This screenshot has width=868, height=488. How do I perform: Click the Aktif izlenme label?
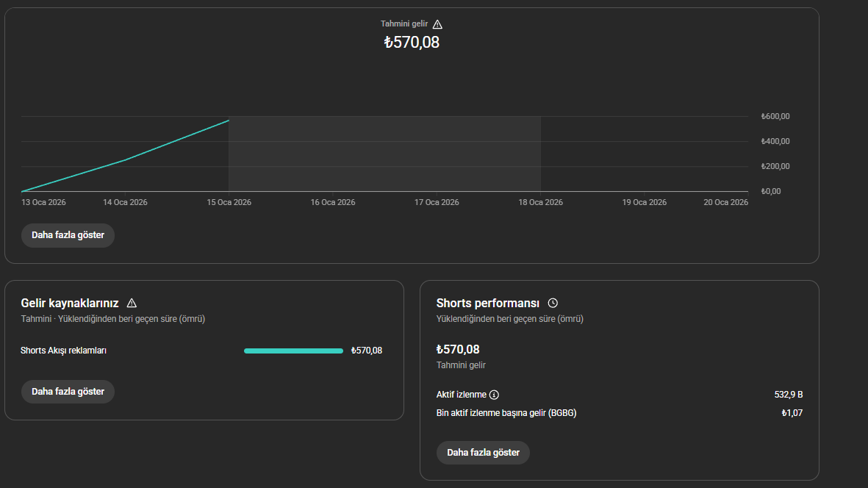pos(461,395)
